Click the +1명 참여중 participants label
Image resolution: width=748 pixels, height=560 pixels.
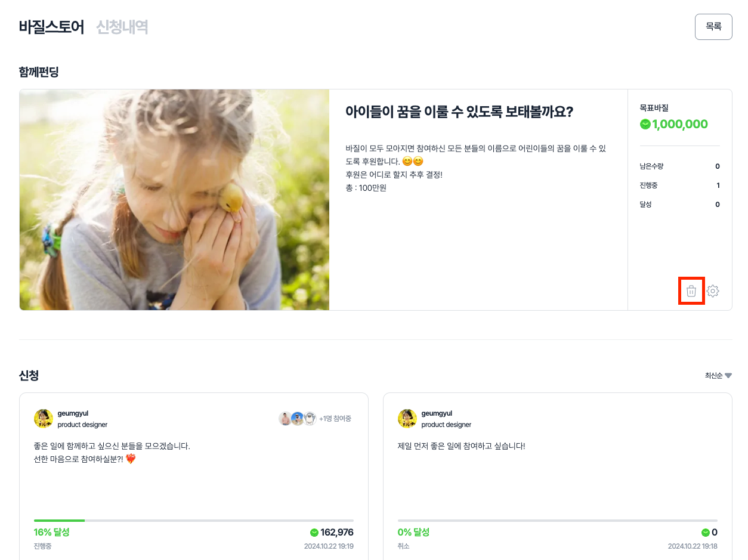click(335, 419)
